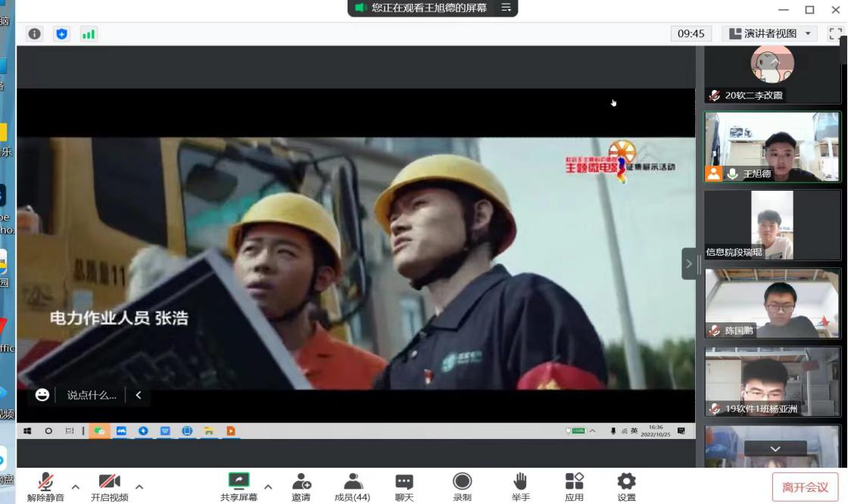Open the notification center in the shared taskbar

point(681,431)
